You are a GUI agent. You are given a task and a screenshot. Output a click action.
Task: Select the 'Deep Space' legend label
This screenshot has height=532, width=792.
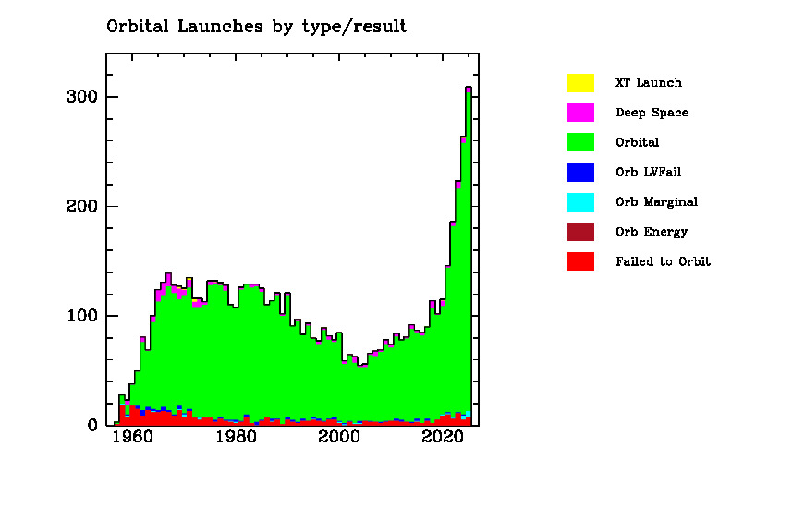click(x=652, y=113)
